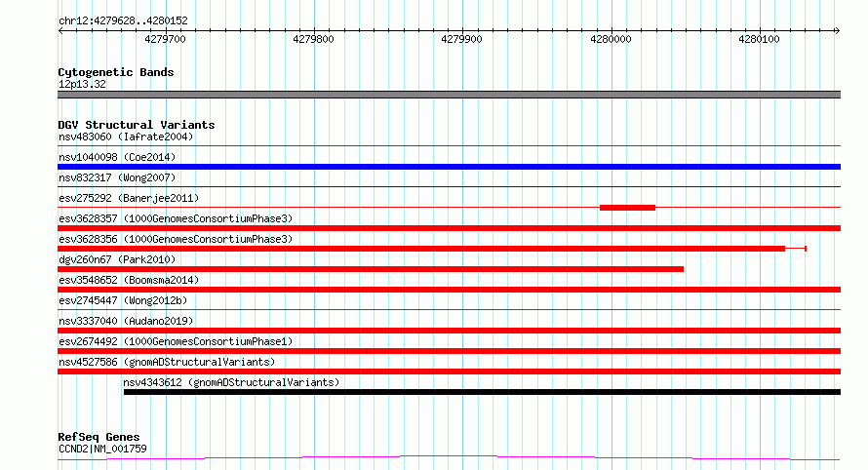This screenshot has height=470, width=868.
Task: Open variant esv3548652 (Boomsma2014)
Action: click(129, 280)
